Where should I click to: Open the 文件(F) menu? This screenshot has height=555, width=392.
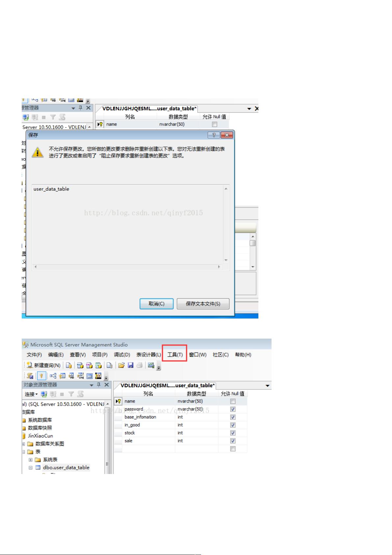[34, 355]
